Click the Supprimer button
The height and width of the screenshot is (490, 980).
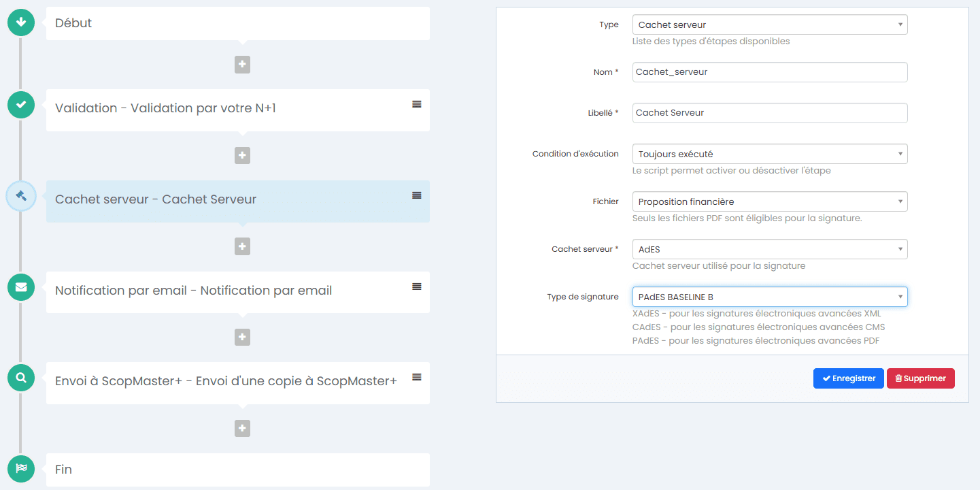click(920, 378)
